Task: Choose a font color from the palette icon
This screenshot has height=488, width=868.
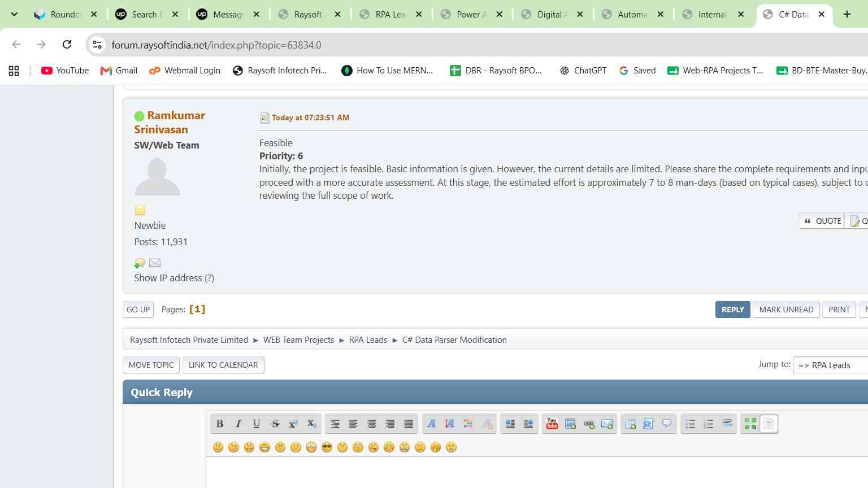Action: 468,424
